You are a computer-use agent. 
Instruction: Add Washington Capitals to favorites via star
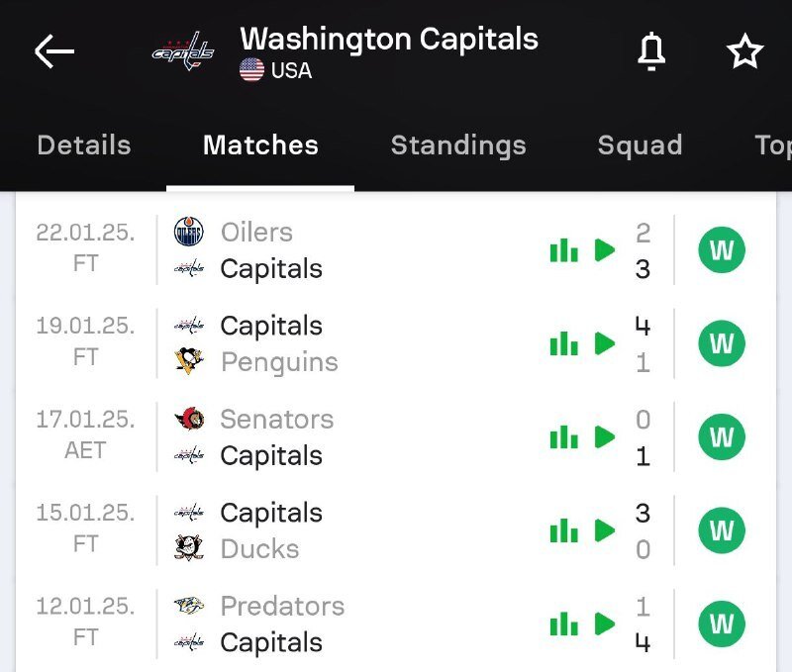745,51
